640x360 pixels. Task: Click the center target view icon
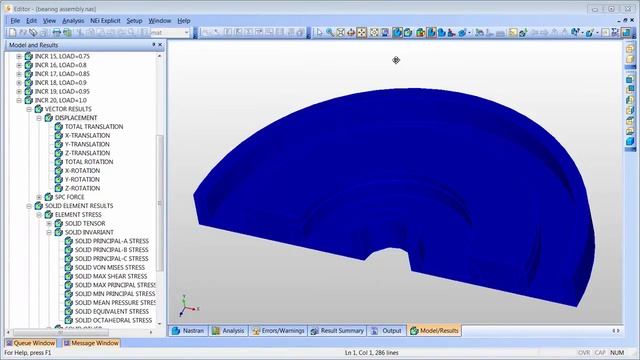[374, 33]
